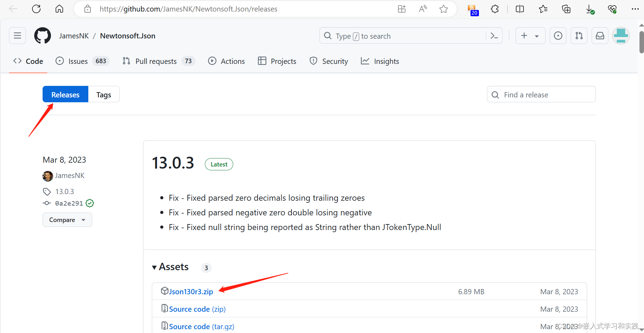Click the JamesNK owner breadcrumb link
This screenshot has height=333, width=644.
(x=74, y=36)
